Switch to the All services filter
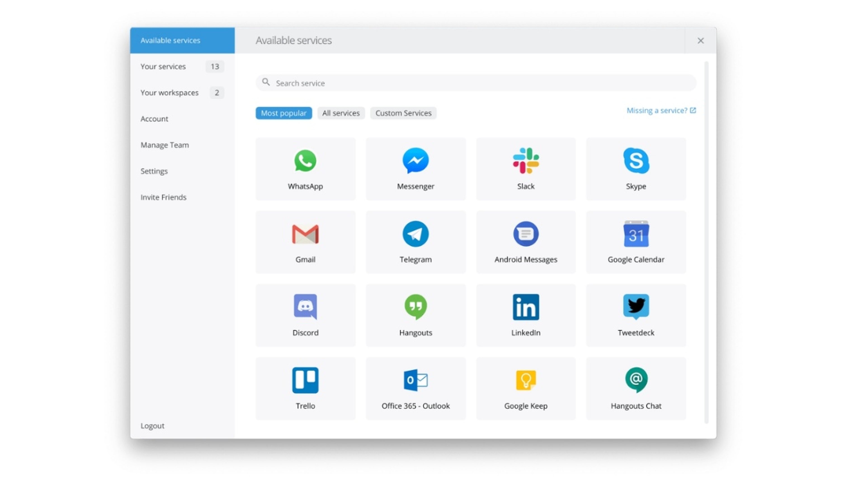Viewport: 868px width, 488px height. tap(341, 113)
